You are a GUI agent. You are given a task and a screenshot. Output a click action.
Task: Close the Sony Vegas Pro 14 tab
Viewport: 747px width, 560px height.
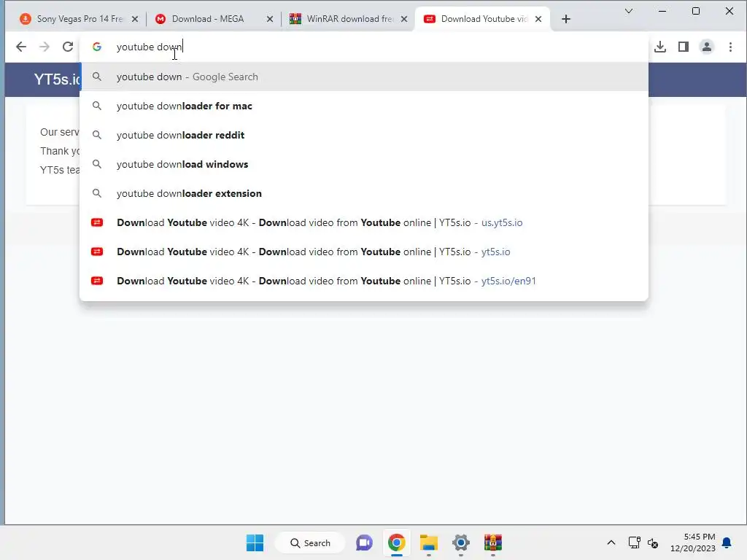coord(135,19)
